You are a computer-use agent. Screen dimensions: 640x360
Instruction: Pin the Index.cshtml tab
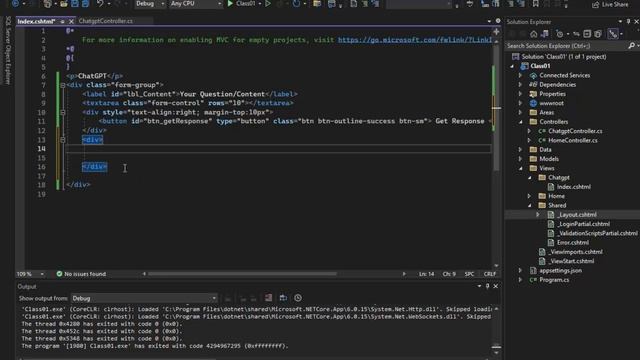pyautogui.click(x=62, y=21)
